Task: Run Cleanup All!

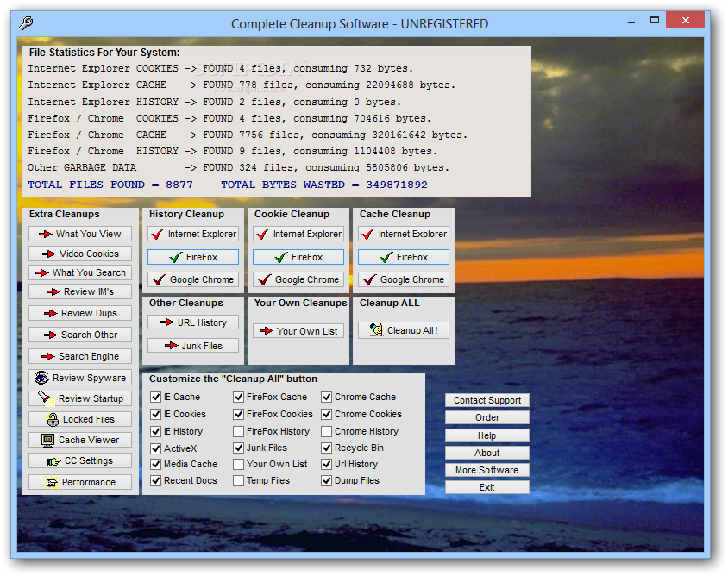Action: pyautogui.click(x=404, y=330)
